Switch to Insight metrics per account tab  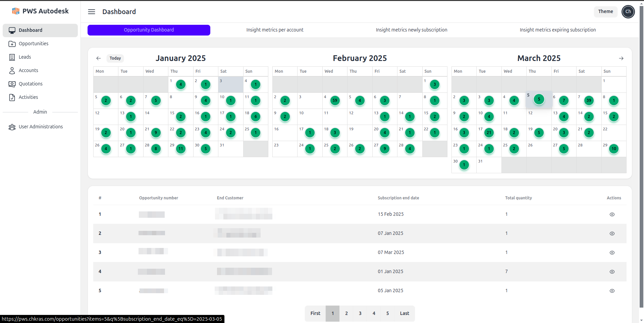pyautogui.click(x=274, y=30)
